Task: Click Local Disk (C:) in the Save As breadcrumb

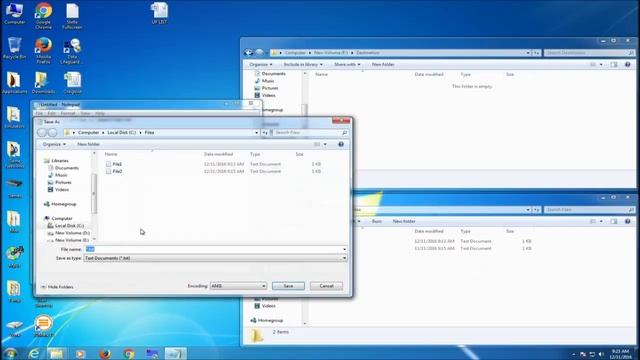Action: point(122,133)
